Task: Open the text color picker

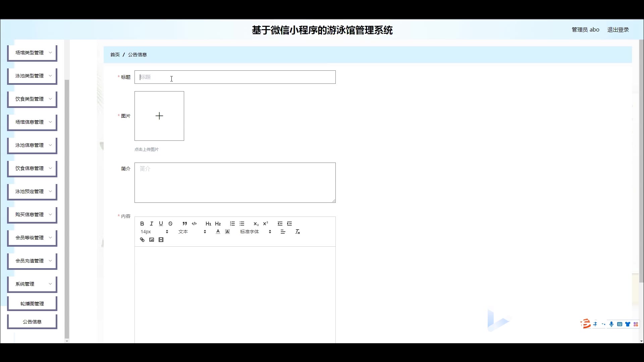Action: click(x=218, y=232)
